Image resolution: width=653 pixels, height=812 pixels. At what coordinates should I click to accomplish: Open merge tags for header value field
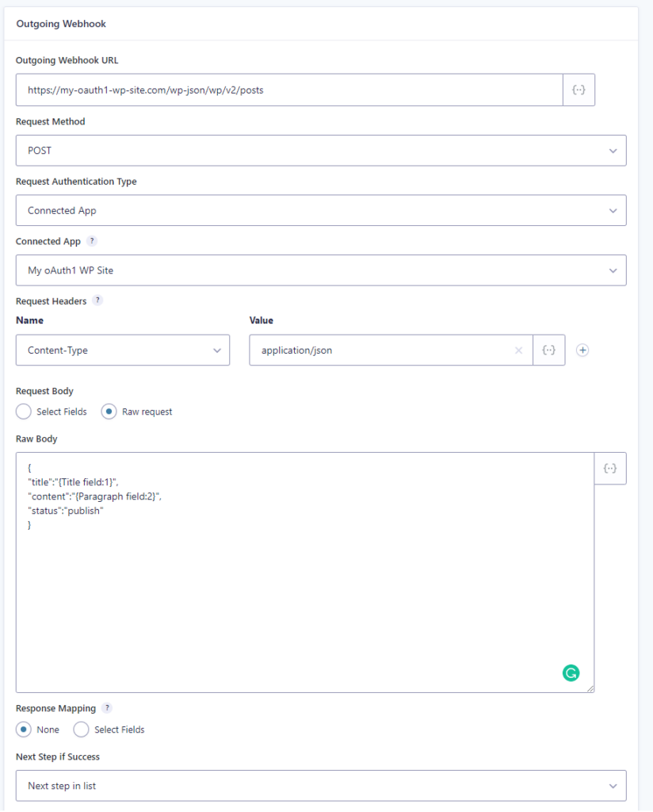(548, 350)
